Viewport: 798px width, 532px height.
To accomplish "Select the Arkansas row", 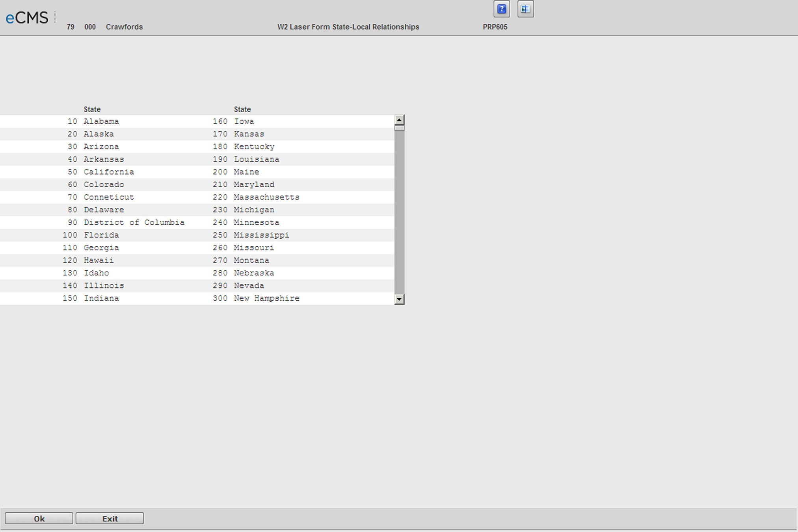I will coord(104,159).
